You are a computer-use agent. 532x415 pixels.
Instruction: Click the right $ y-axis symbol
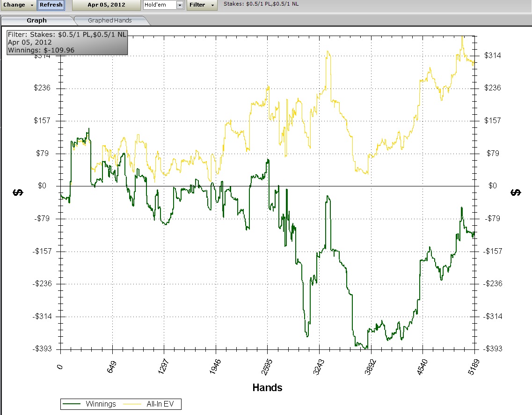coord(516,193)
